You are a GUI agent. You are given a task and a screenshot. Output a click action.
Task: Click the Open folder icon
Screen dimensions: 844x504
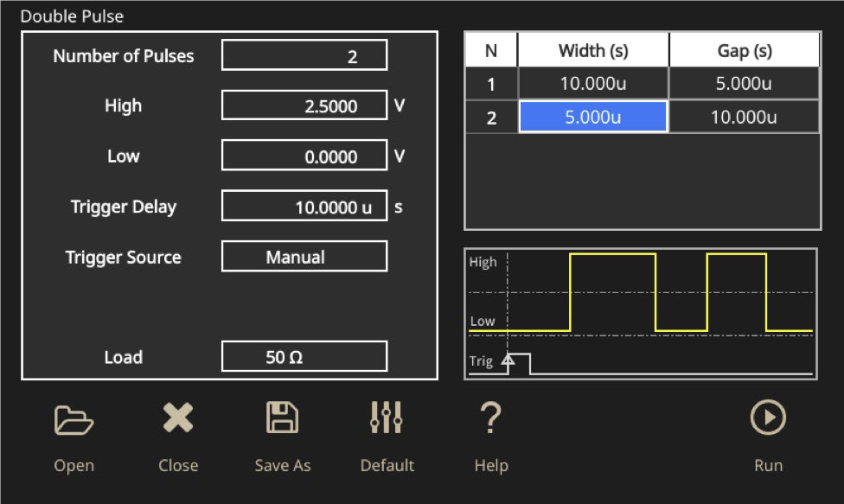(74, 420)
